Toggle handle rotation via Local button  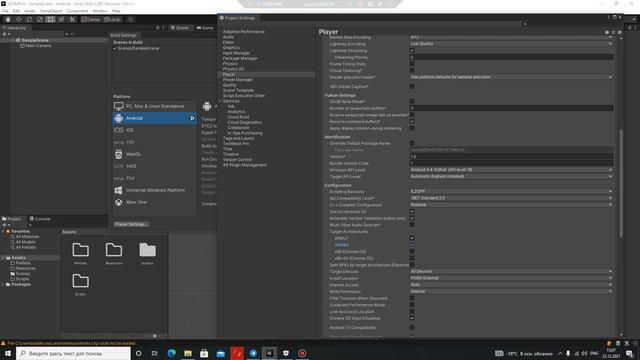[x=112, y=19]
